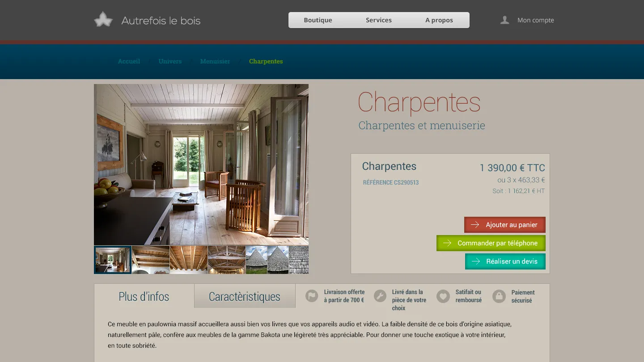
Task: Open the A propos menu
Action: click(x=439, y=20)
